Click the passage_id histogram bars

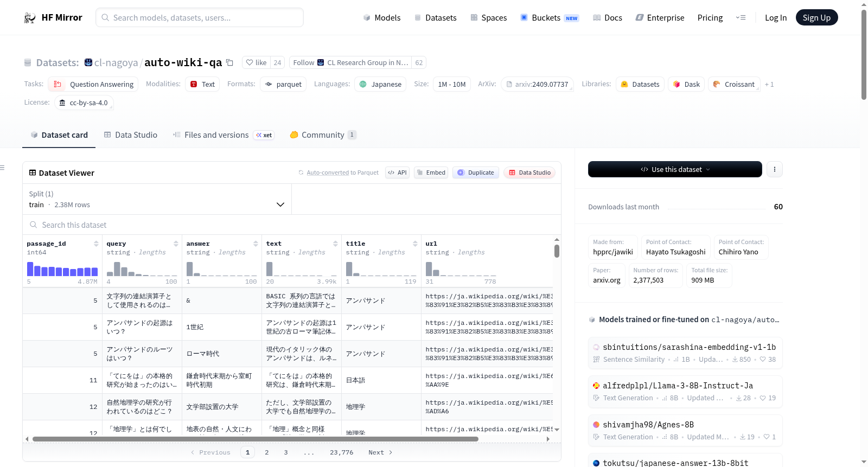[62, 269]
